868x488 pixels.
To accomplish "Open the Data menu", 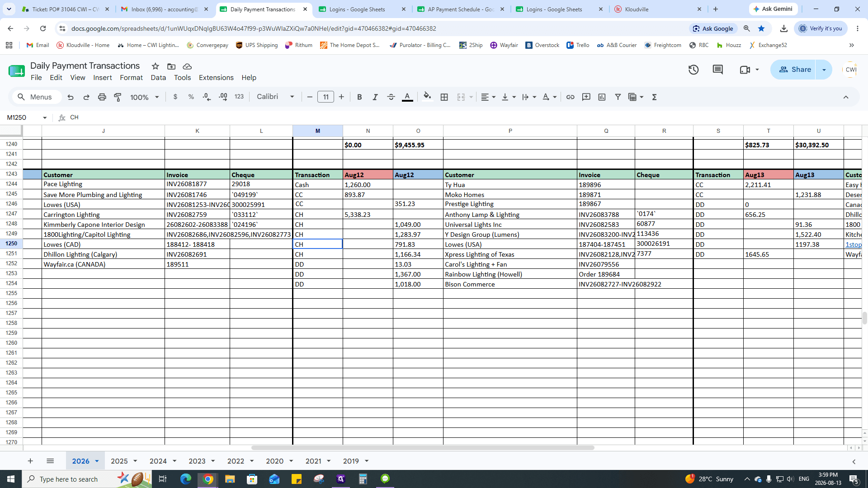I will (158, 78).
